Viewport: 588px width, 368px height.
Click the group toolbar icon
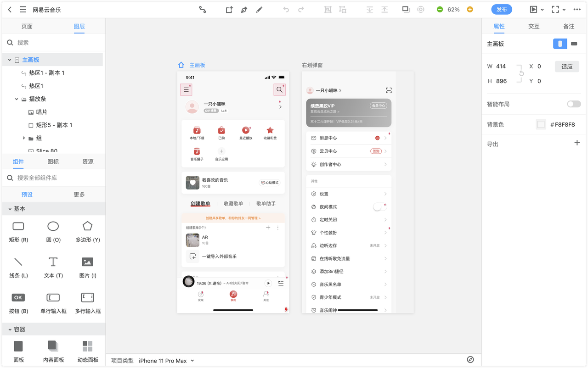click(328, 10)
